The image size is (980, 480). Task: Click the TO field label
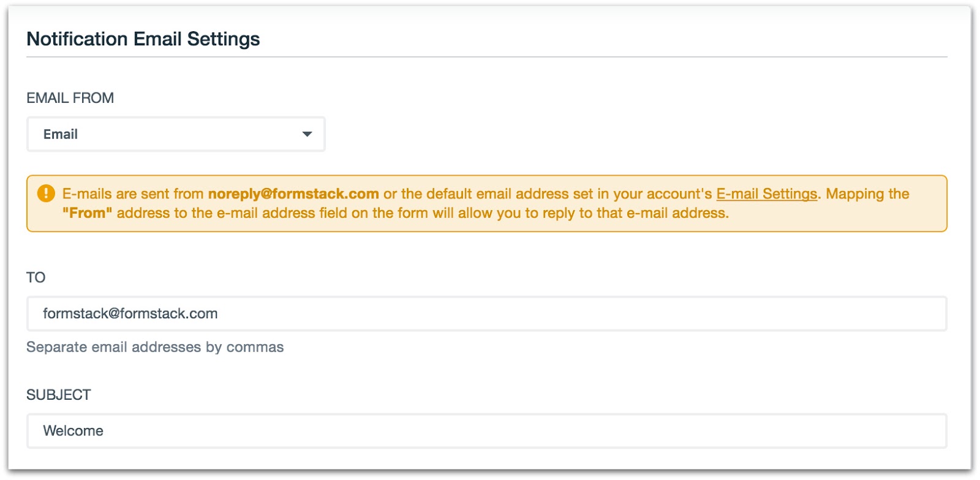pyautogui.click(x=36, y=277)
